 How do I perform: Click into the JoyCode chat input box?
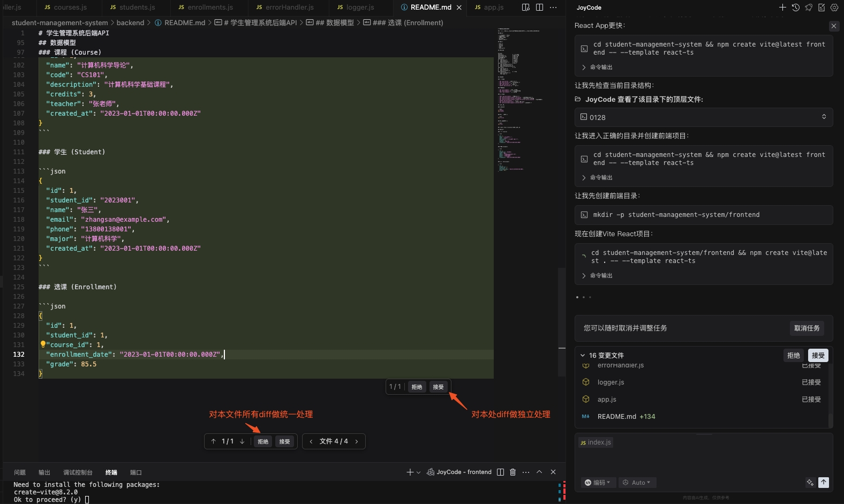click(x=704, y=462)
